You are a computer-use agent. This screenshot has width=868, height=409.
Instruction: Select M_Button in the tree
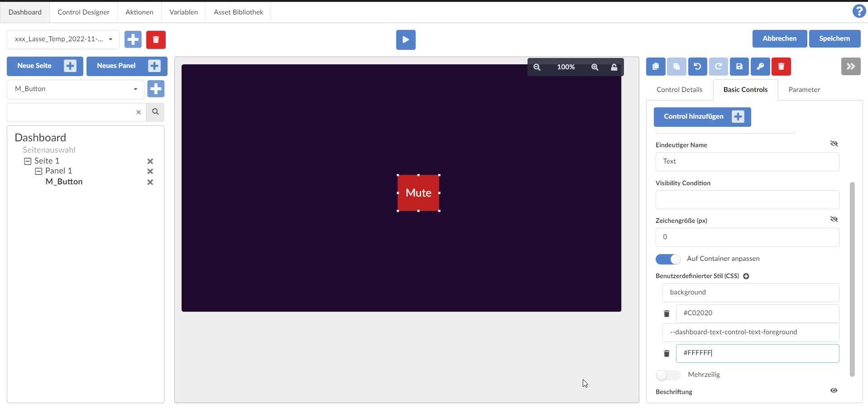point(64,182)
